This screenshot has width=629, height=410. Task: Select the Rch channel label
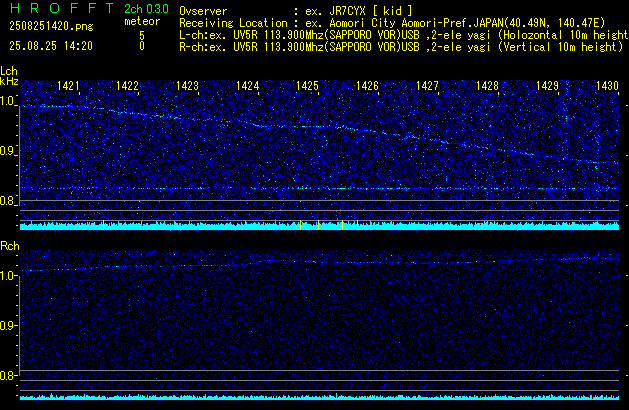tap(10, 246)
